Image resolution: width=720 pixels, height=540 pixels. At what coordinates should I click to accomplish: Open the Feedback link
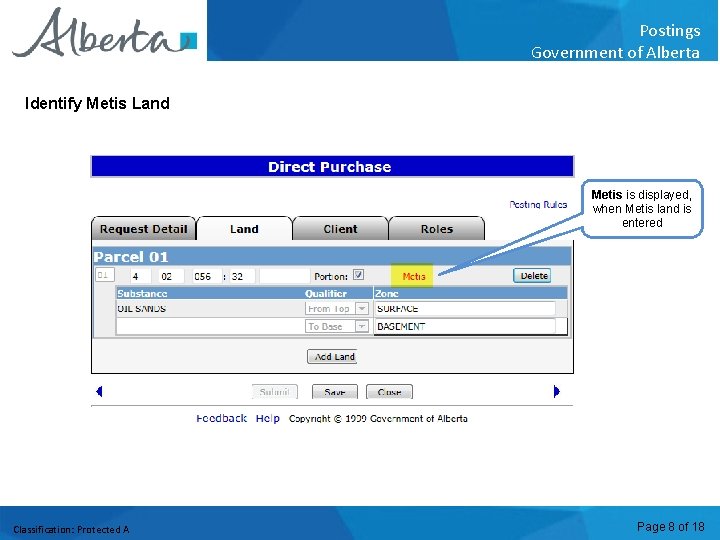(221, 418)
